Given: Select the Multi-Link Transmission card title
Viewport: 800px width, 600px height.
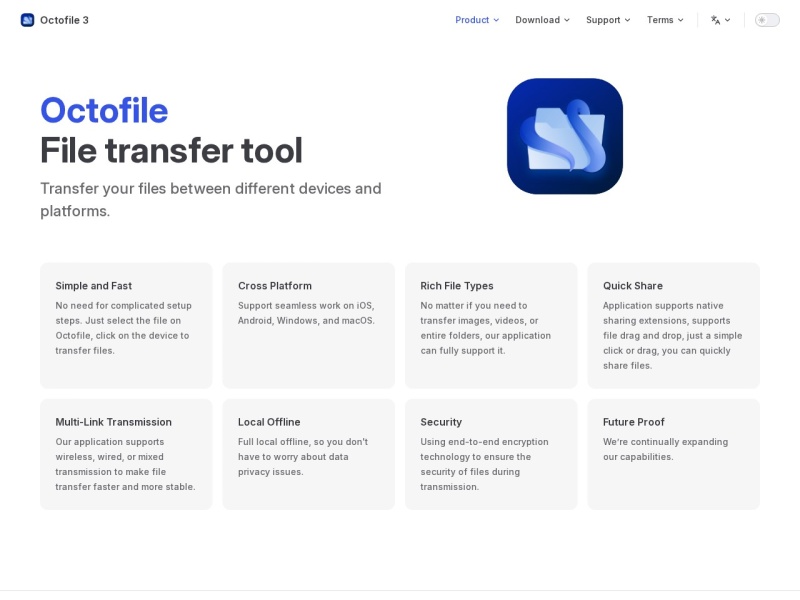Looking at the screenshot, I should pos(113,422).
